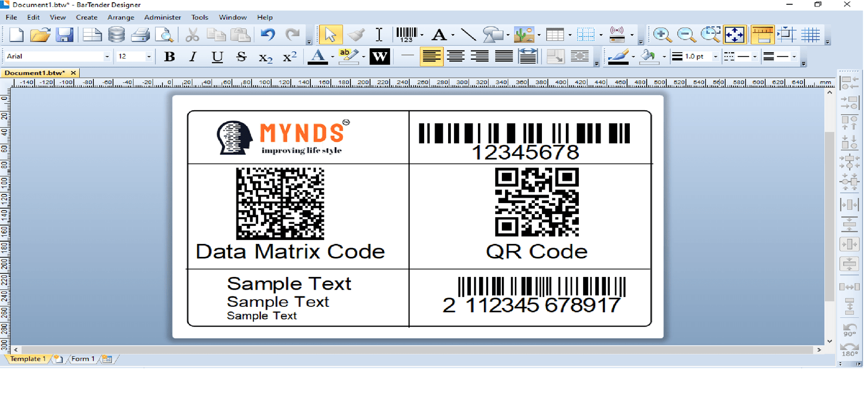Open an existing document with folder icon
The image size is (868, 403).
40,35
